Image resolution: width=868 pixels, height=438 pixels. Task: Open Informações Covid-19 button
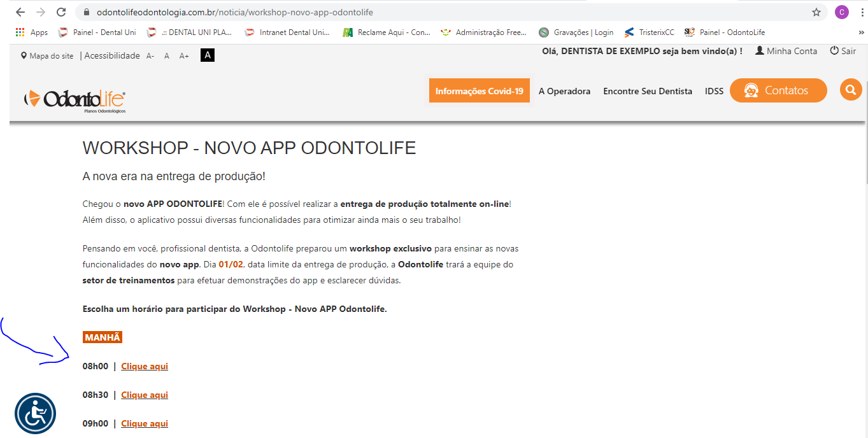pyautogui.click(x=480, y=91)
